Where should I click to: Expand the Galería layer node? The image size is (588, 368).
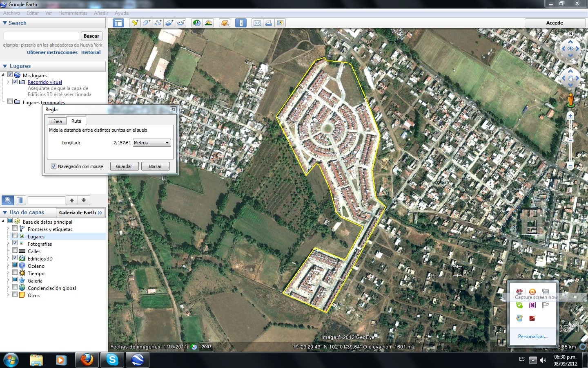click(x=8, y=280)
